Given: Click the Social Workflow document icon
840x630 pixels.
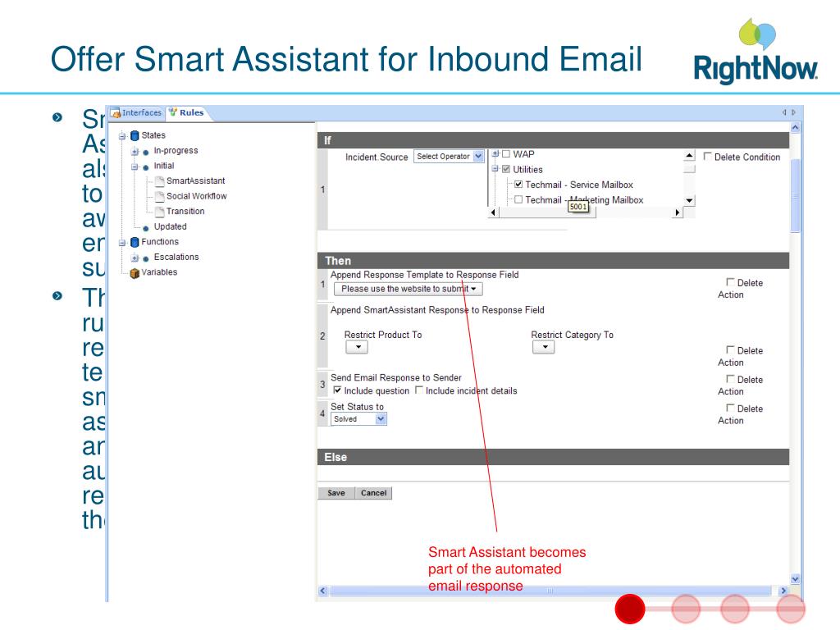Looking at the screenshot, I should (159, 196).
